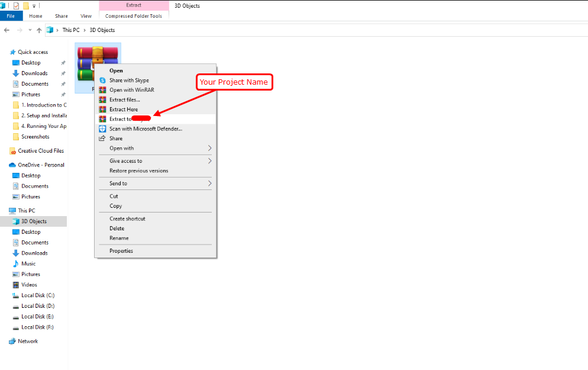Switch to the View ribbon tab
Viewport: 588px width, 370px height.
86,16
